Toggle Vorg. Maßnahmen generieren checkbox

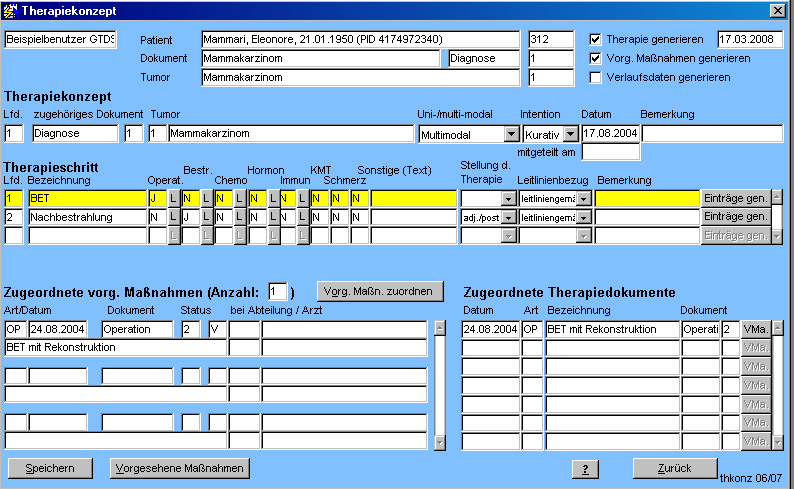tap(596, 58)
